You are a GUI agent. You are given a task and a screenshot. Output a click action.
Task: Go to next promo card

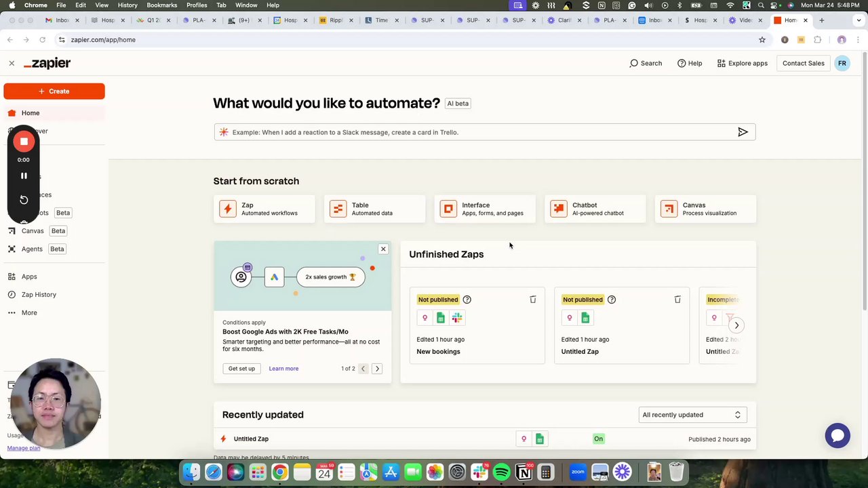377,369
